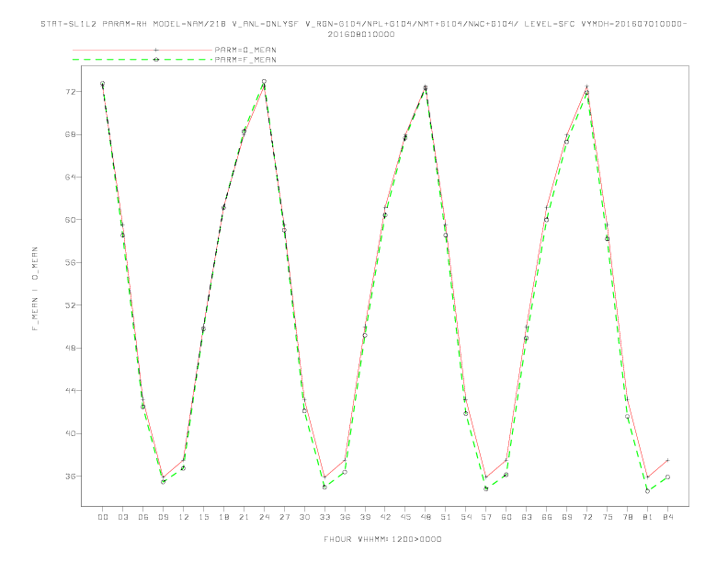Click the y-axis label F_MEAN | O_MEAN

35,289
